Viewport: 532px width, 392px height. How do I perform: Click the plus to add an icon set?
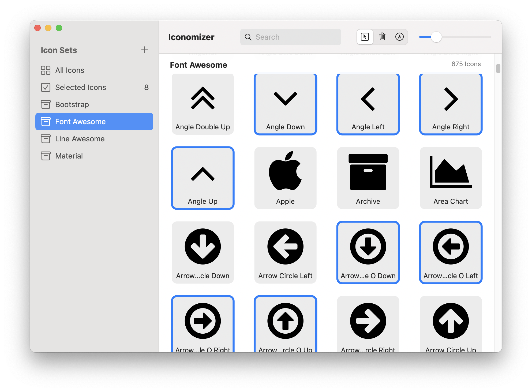tap(144, 50)
